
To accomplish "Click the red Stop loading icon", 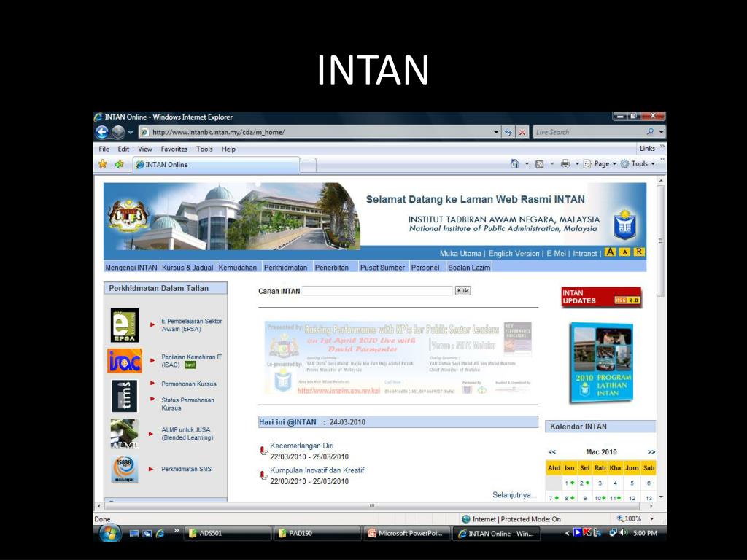I will pyautogui.click(x=522, y=133).
